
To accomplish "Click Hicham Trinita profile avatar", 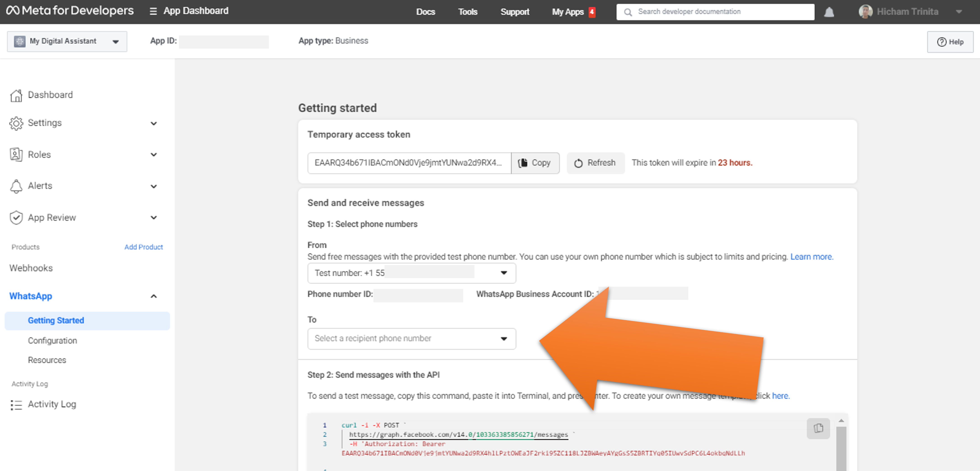I will [865, 12].
